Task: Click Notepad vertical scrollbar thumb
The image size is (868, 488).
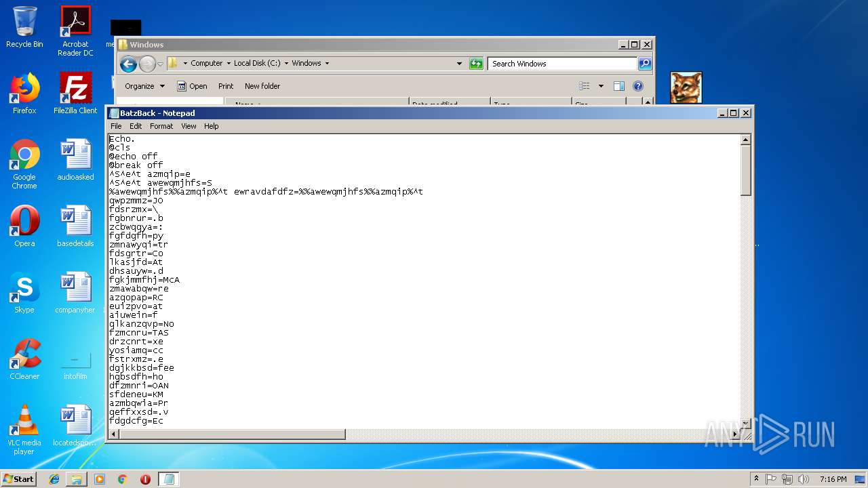Action: click(x=746, y=171)
